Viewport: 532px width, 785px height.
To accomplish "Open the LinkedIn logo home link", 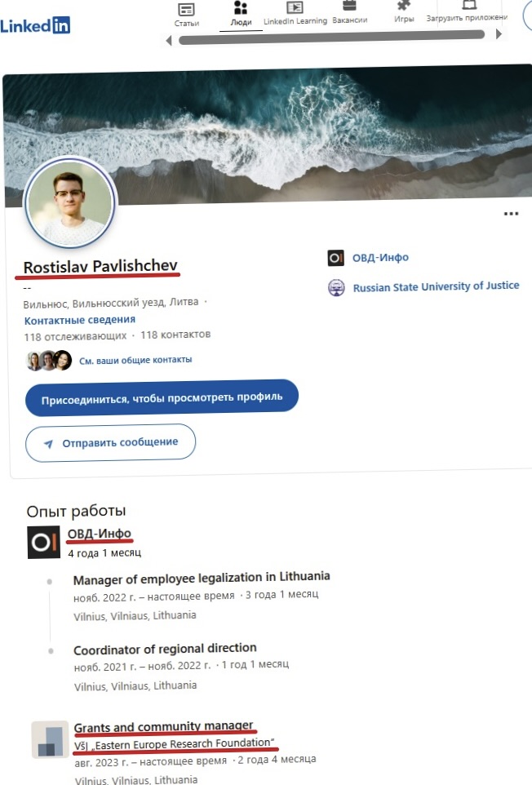I will pyautogui.click(x=35, y=25).
